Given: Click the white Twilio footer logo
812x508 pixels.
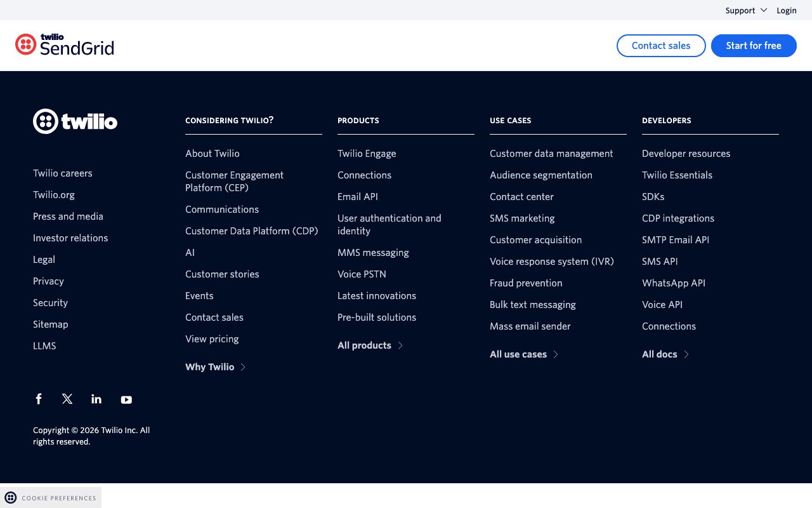Looking at the screenshot, I should coord(75,121).
